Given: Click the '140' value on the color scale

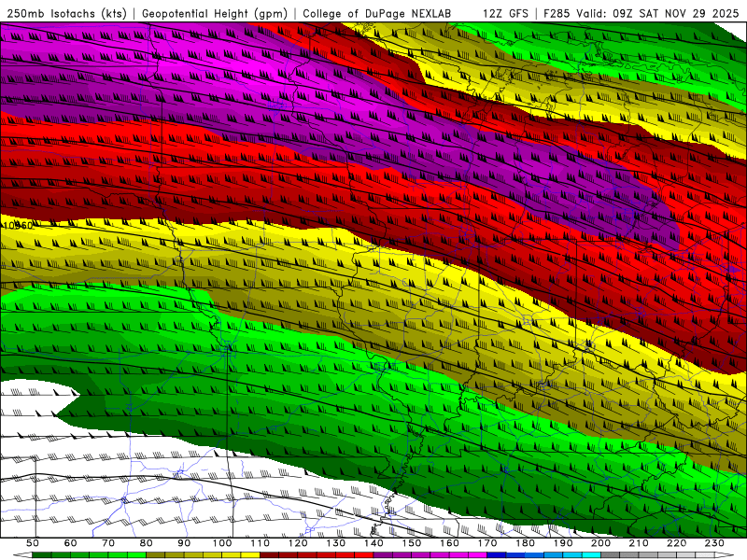Looking at the screenshot, I should tap(373, 543).
